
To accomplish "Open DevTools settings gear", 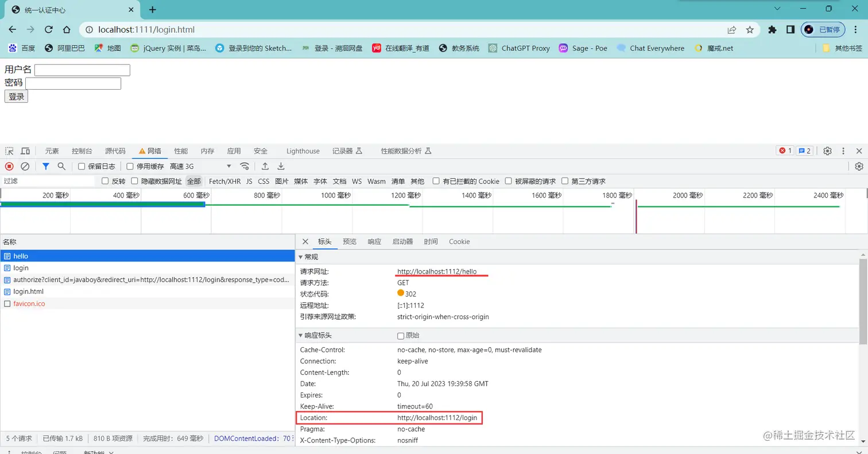I will click(x=827, y=151).
